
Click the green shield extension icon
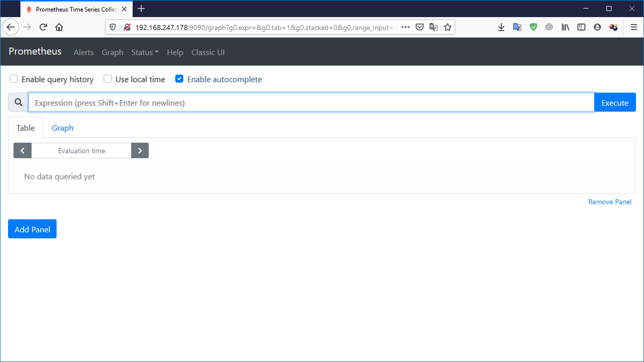pos(533,27)
